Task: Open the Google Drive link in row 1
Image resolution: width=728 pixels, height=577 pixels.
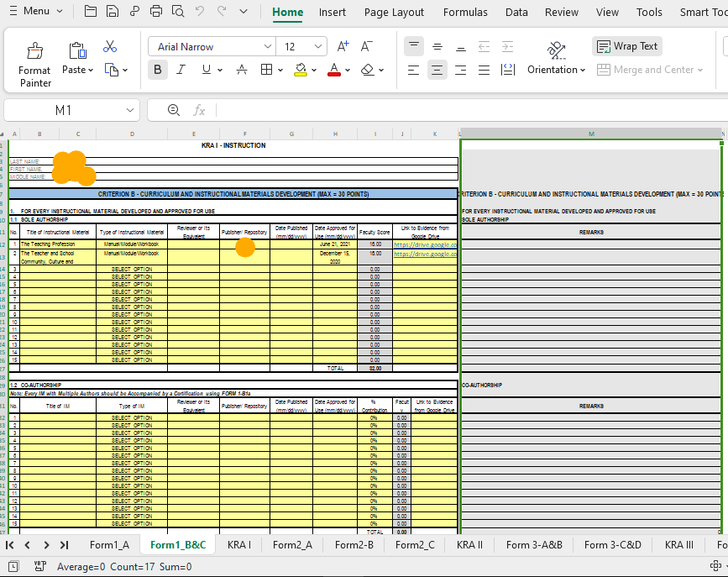Action: coord(425,244)
